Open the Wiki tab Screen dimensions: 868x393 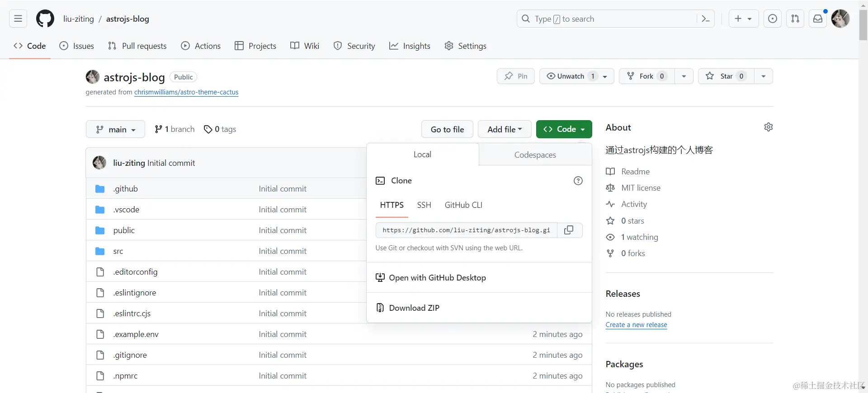click(305, 46)
